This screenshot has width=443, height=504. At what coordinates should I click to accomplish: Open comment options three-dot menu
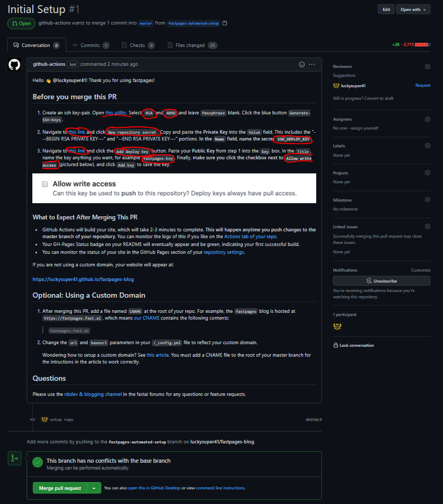pyautogui.click(x=312, y=64)
